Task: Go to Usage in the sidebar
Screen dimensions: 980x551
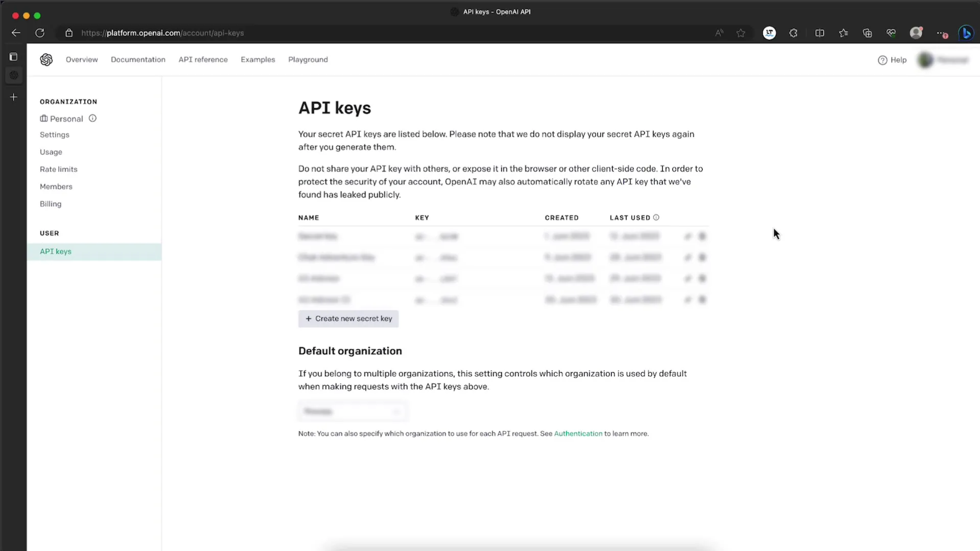Action: [x=51, y=152]
